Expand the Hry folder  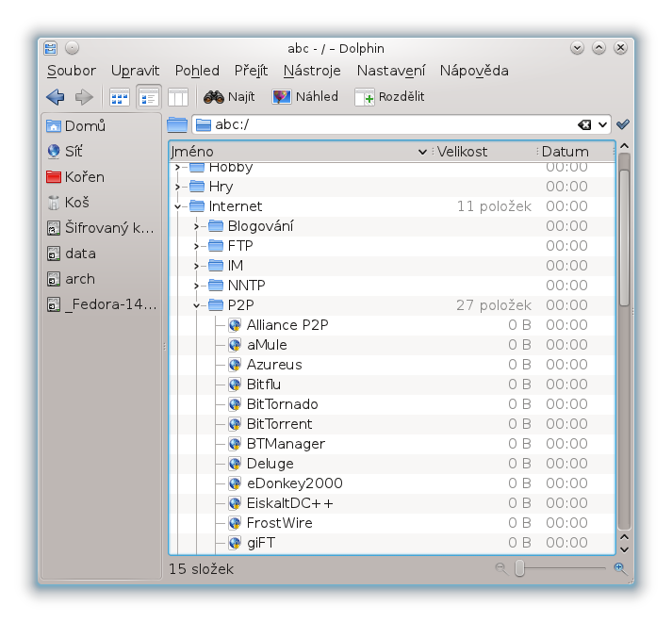pyautogui.click(x=177, y=187)
